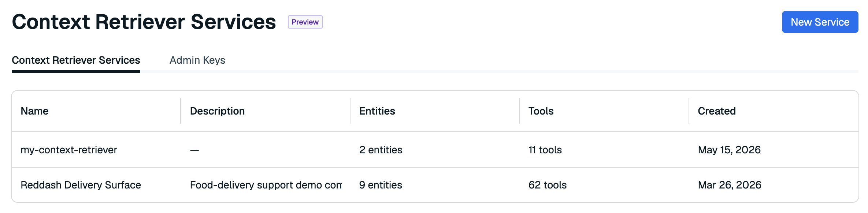Switch to the Admin Keys tab
The height and width of the screenshot is (213, 868).
click(197, 60)
